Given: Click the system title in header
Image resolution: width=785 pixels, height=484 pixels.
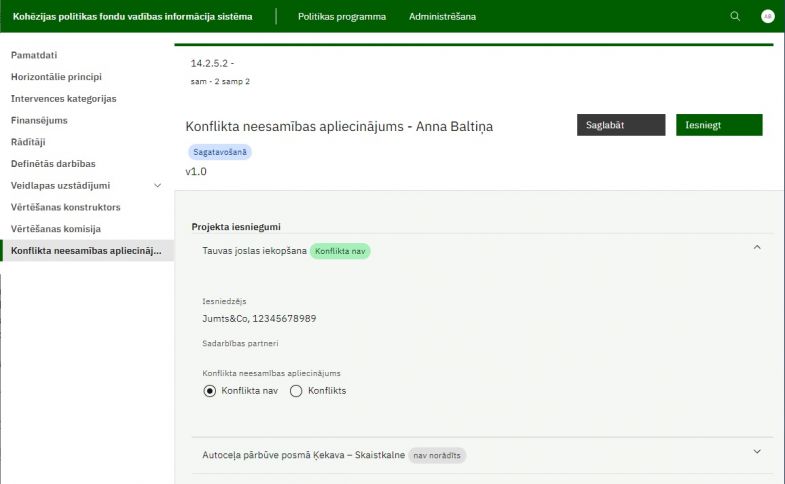Looking at the screenshot, I should [132, 17].
